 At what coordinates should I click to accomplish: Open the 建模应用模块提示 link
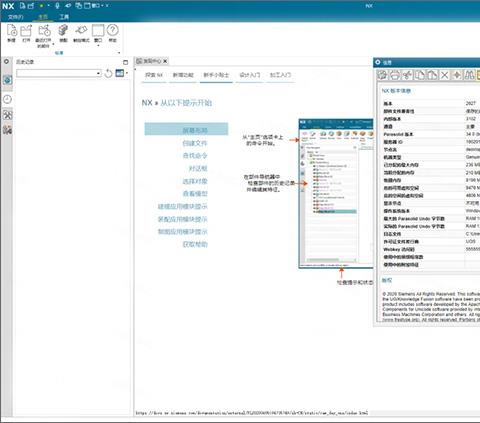click(182, 206)
